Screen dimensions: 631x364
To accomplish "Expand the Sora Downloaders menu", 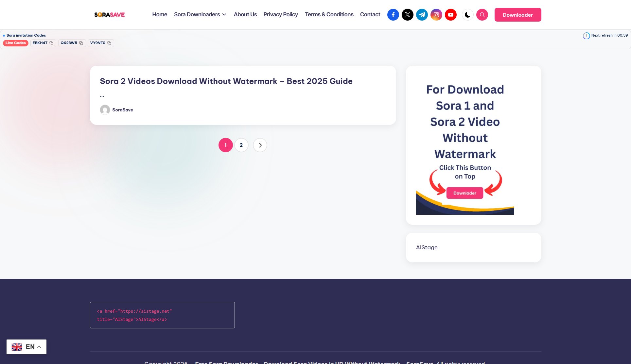I will click(x=200, y=14).
